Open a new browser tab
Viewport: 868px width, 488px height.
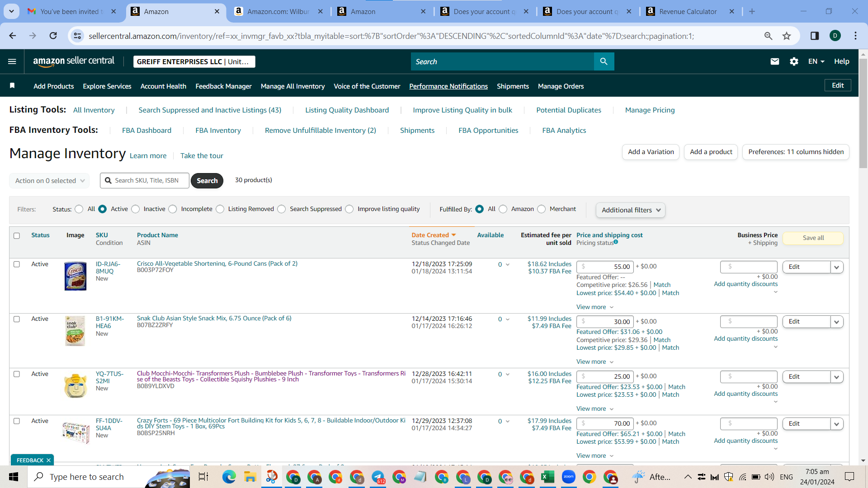(752, 11)
